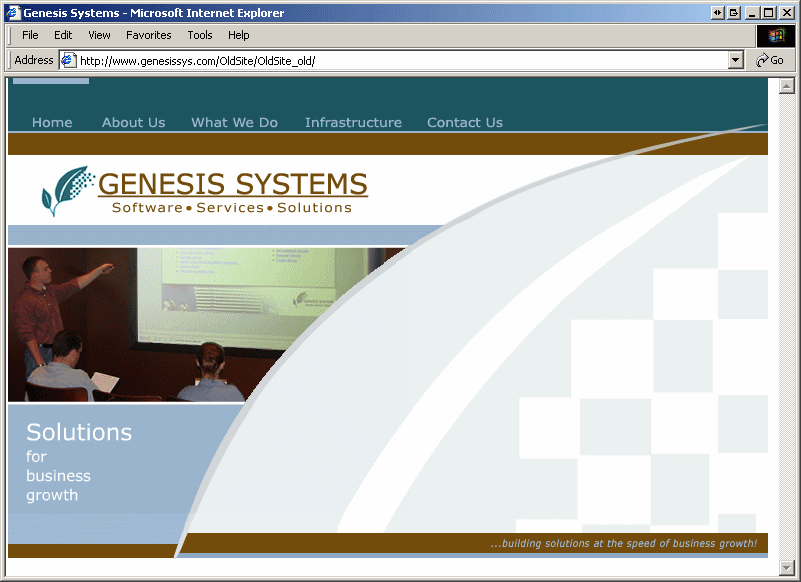The image size is (801, 582).
Task: Open the Favorites menu
Action: tap(149, 35)
